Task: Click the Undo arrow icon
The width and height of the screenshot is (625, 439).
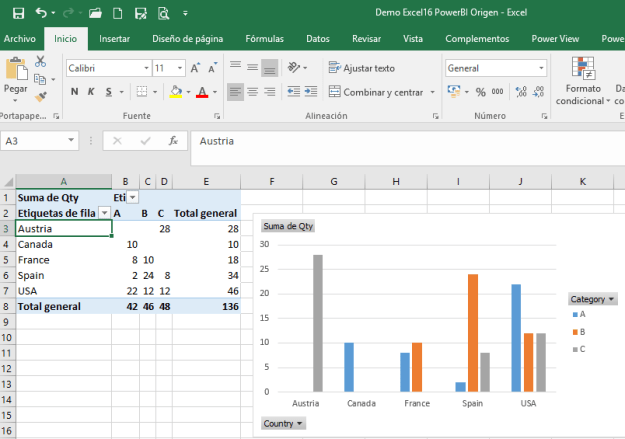Action: point(40,14)
